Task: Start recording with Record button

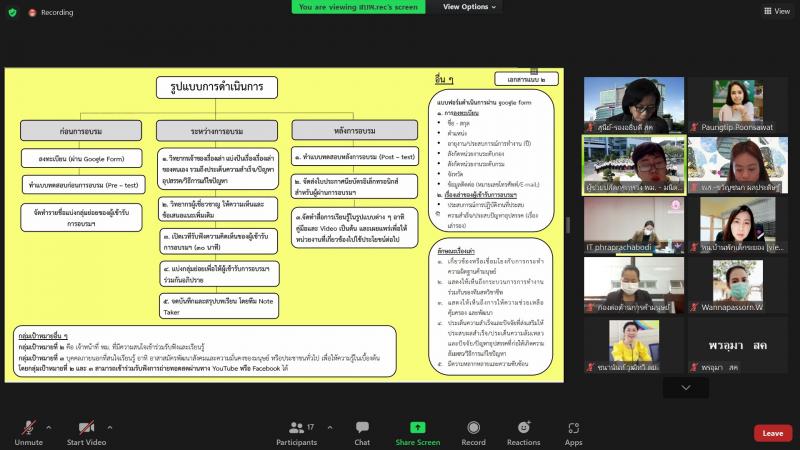Action: click(473, 433)
